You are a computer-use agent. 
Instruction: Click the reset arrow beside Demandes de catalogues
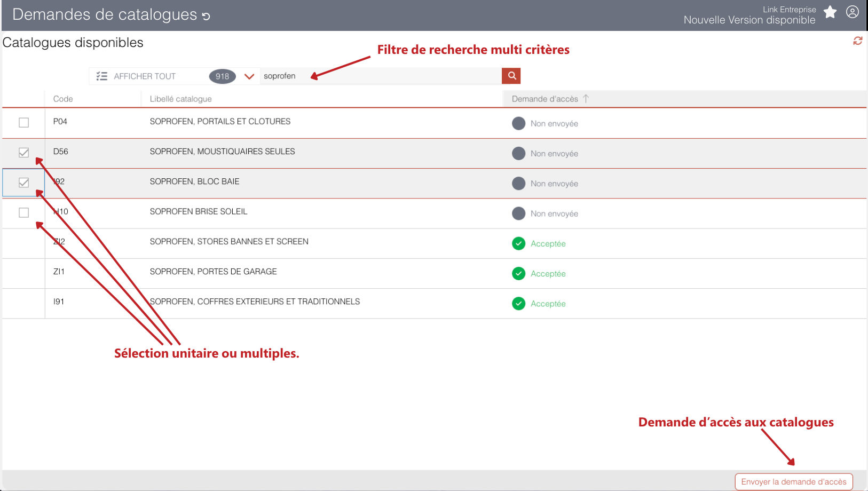click(x=206, y=17)
